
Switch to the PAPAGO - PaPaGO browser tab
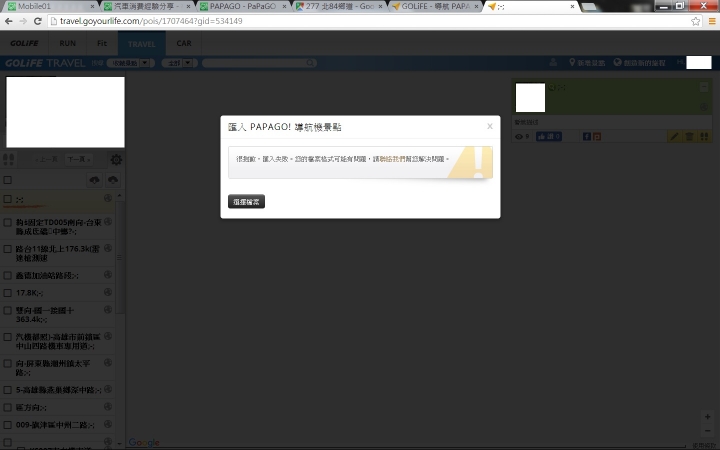(x=243, y=6)
